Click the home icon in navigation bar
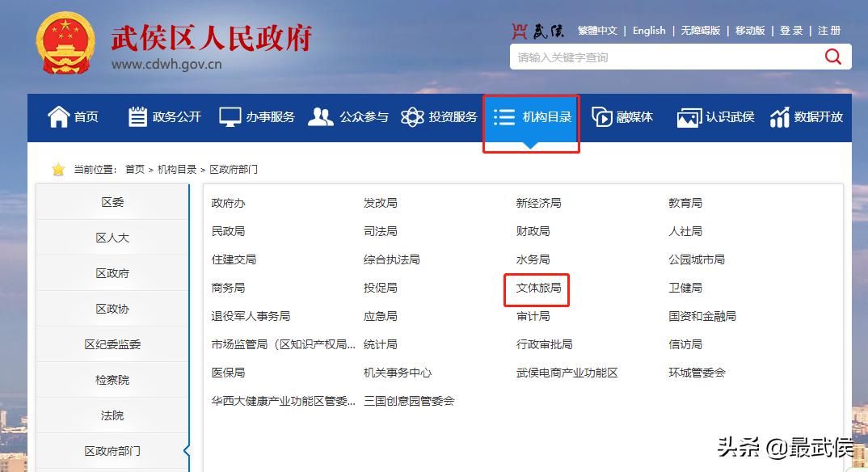Viewport: 868px width, 472px height. point(58,116)
